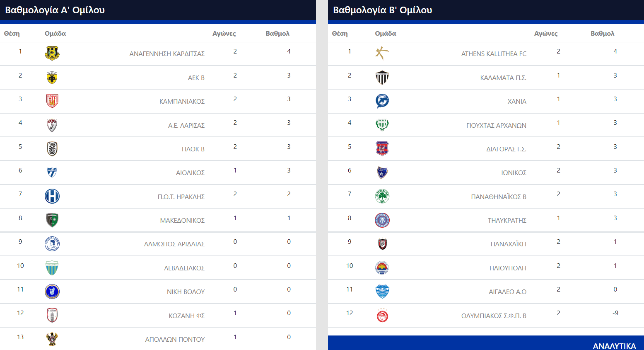Click the ΠΑΟΚ Β crest icon
The width and height of the screenshot is (644, 350).
(x=52, y=149)
